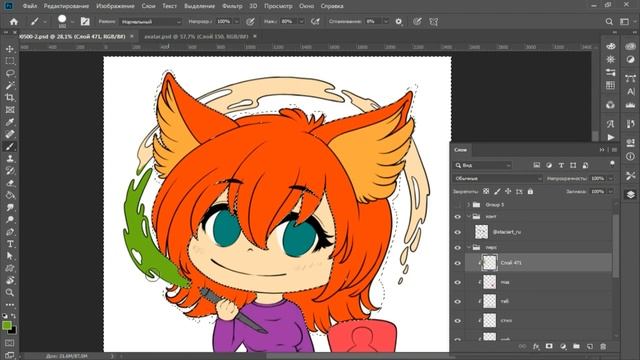Click the green foreground color swatch
Image resolution: width=640 pixels, height=360 pixels.
click(7, 325)
